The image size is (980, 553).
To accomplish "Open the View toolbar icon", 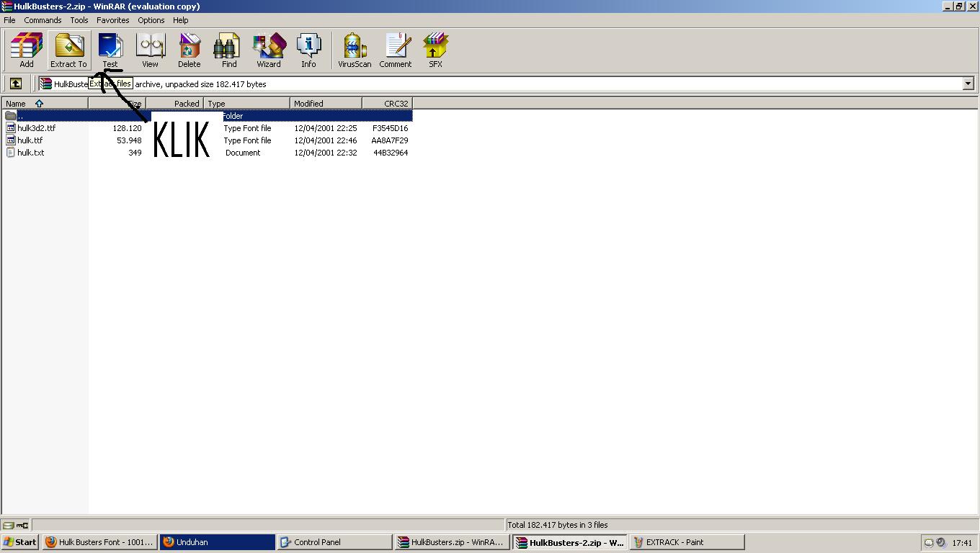I will click(x=150, y=50).
